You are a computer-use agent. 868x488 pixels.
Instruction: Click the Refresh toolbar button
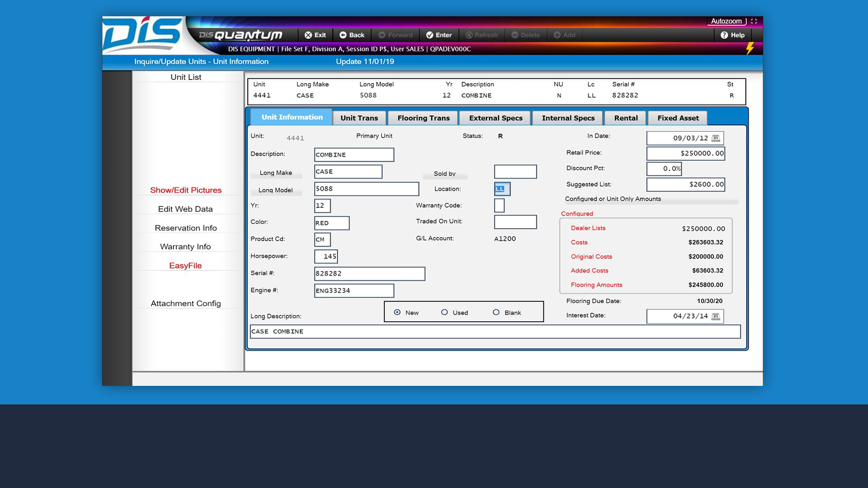[x=481, y=35]
